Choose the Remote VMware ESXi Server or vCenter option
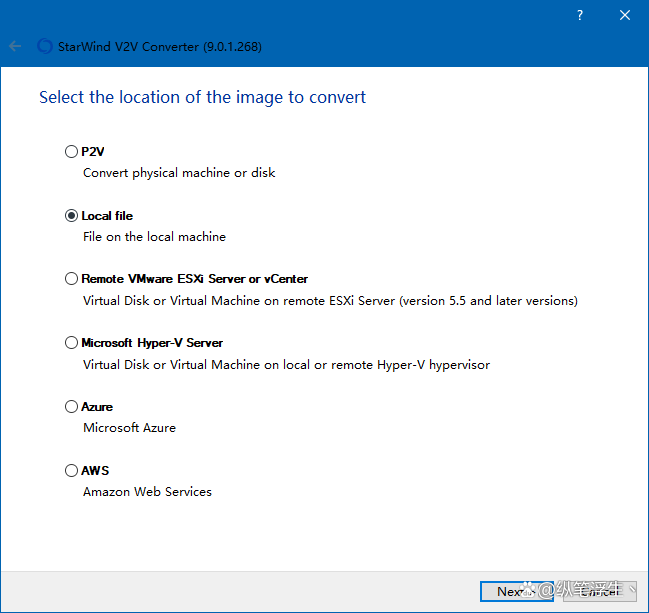This screenshot has width=649, height=613. [x=71, y=279]
